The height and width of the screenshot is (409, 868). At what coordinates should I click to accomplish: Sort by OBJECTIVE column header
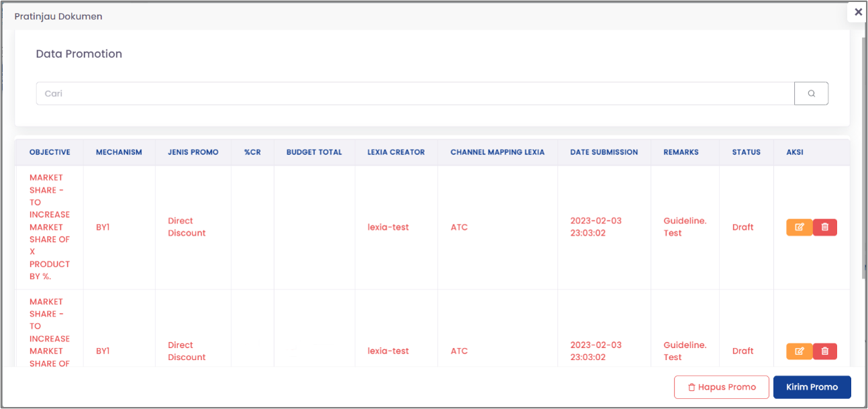click(50, 152)
